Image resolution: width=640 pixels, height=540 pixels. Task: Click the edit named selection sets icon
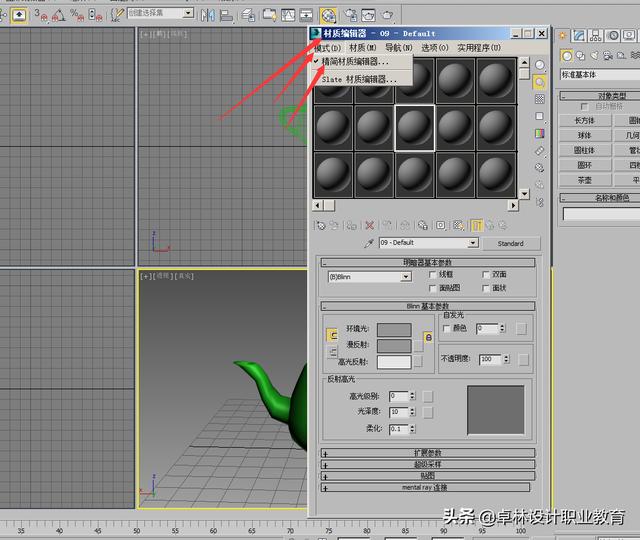click(x=118, y=16)
